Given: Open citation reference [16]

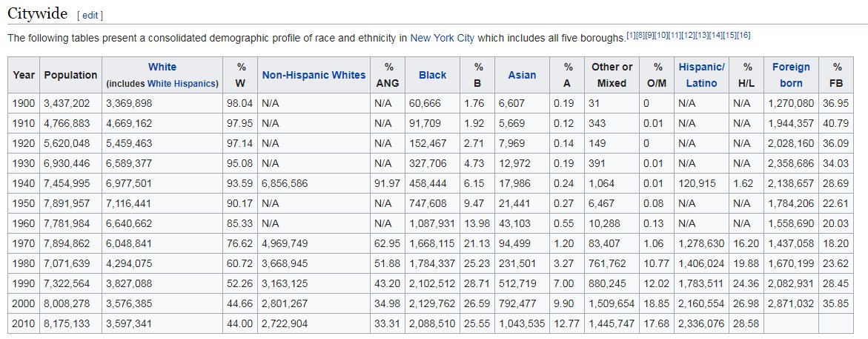Looking at the screenshot, I should 743,36.
